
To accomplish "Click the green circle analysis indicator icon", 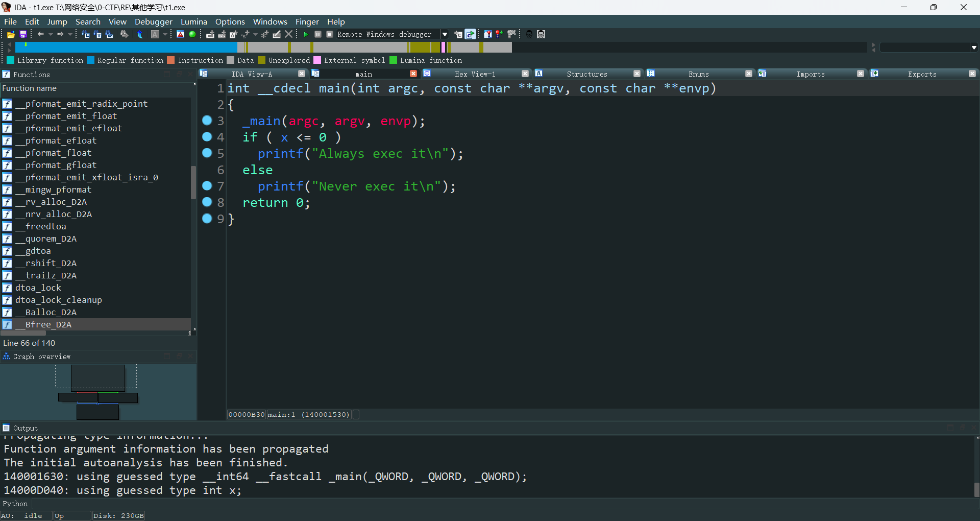I will click(x=192, y=34).
